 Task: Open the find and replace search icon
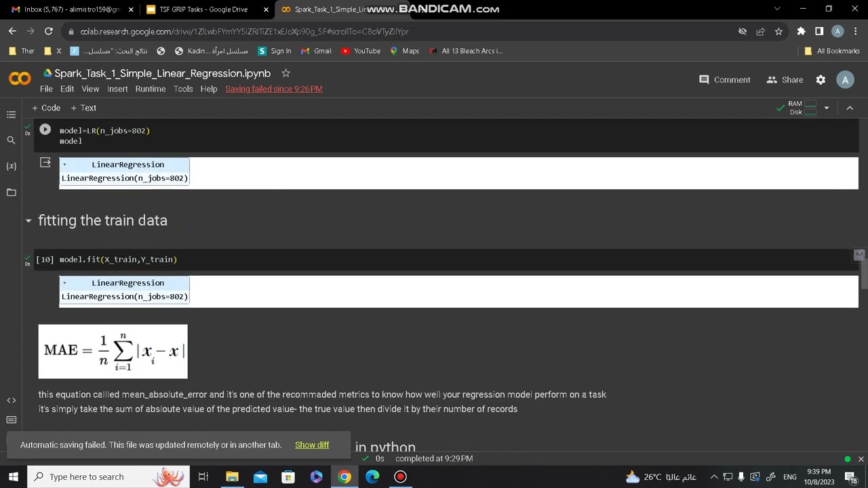[x=11, y=140]
